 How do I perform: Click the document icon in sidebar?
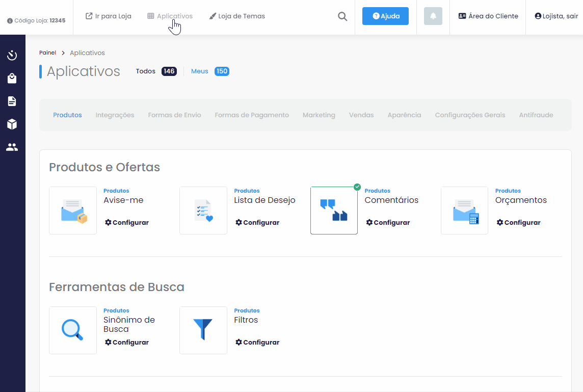click(12, 101)
